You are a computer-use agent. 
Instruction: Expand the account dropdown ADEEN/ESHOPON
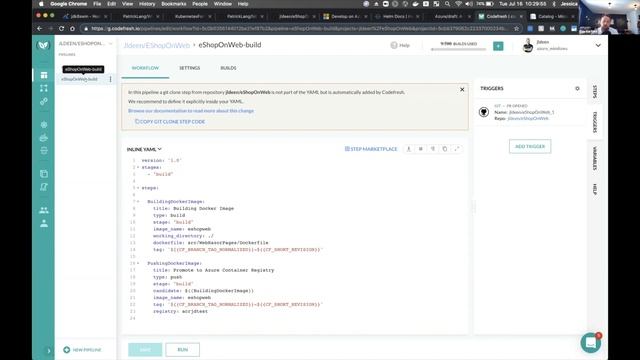110,44
